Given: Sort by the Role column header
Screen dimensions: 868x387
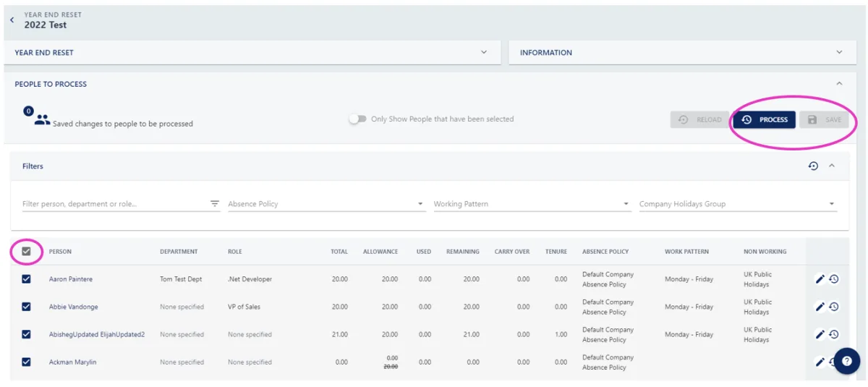Looking at the screenshot, I should [x=235, y=252].
